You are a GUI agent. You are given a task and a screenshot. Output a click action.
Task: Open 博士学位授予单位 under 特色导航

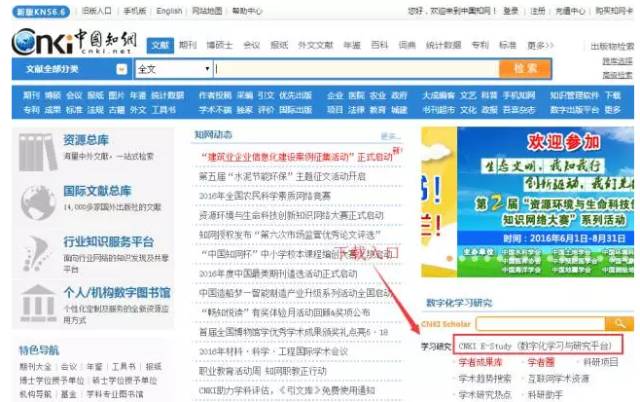(x=52, y=381)
